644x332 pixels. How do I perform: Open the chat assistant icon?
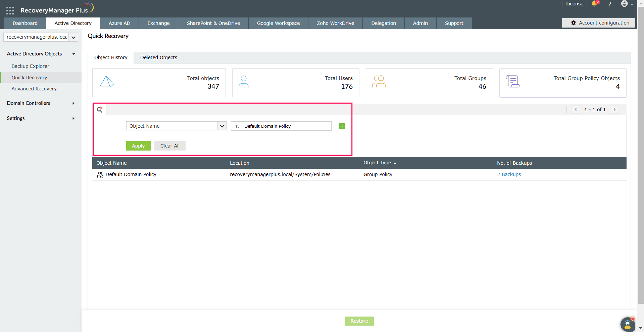tap(627, 324)
